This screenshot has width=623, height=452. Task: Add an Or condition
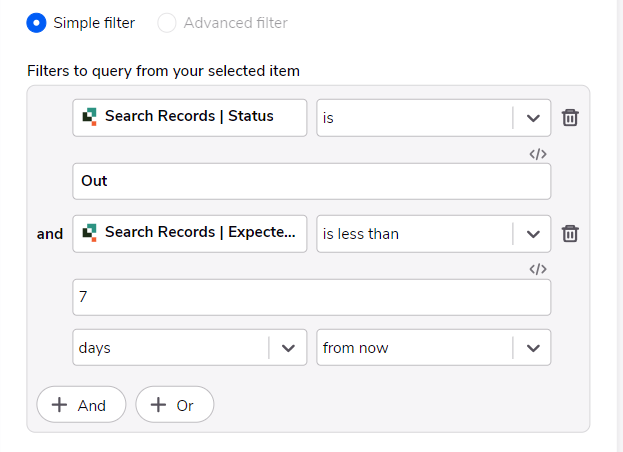174,405
